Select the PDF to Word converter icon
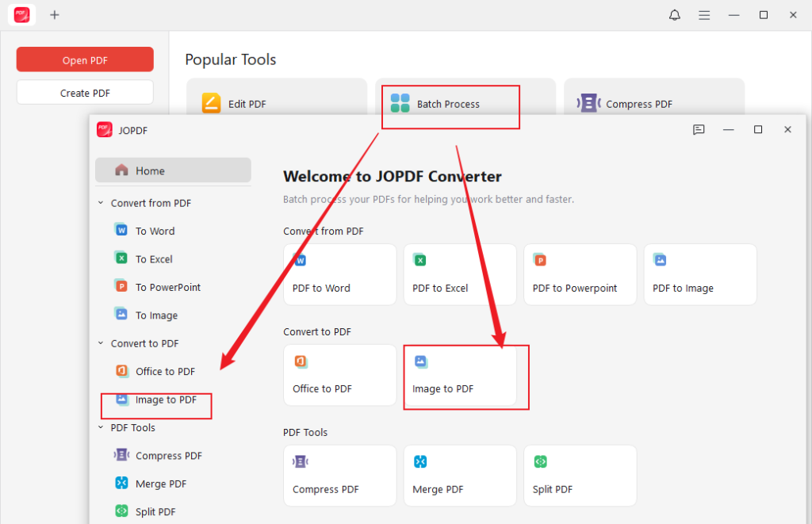Viewport: 812px width, 524px height. [339, 273]
